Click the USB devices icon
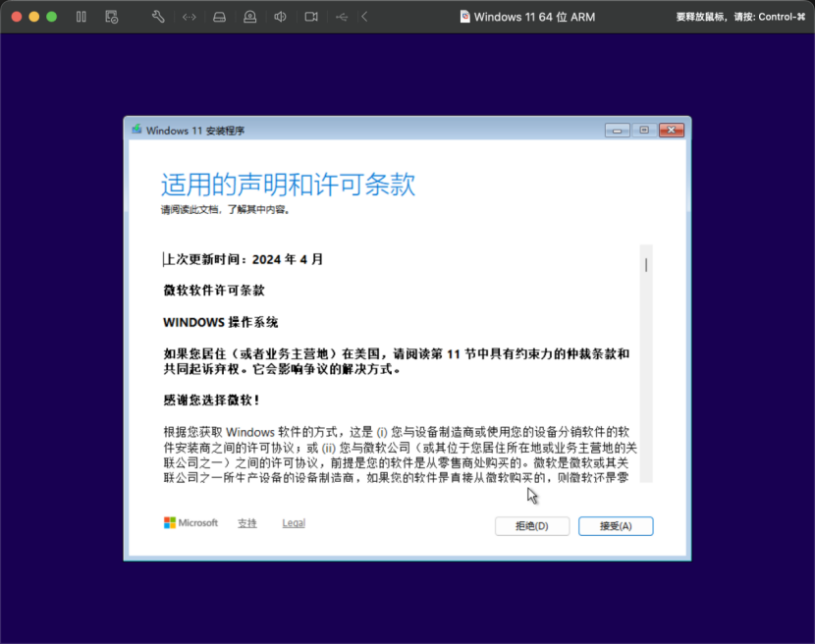Image resolution: width=815 pixels, height=644 pixels. click(x=342, y=17)
